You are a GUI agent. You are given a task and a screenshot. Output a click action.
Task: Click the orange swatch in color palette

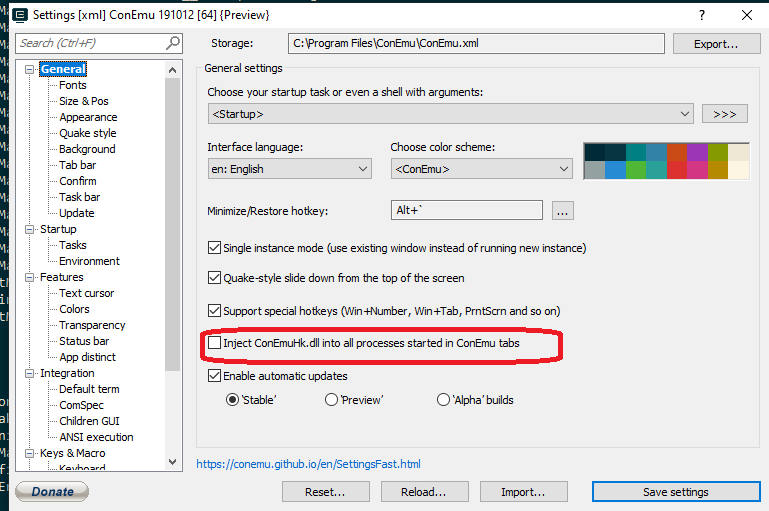click(677, 153)
